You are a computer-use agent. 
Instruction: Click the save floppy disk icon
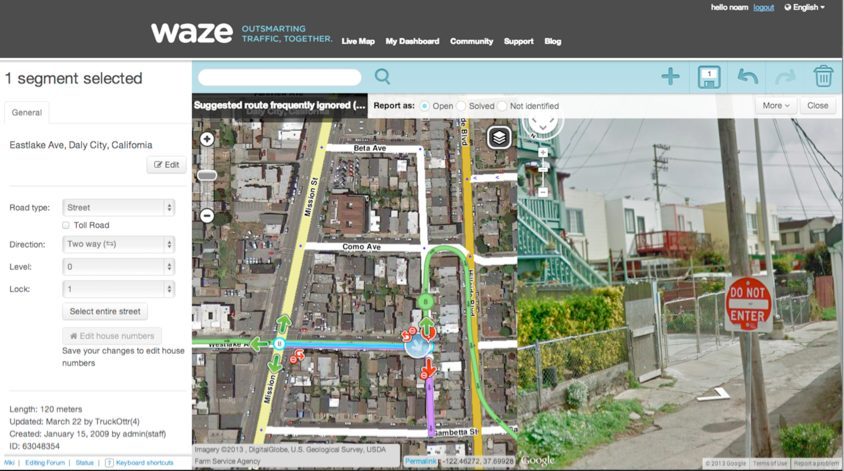[709, 77]
